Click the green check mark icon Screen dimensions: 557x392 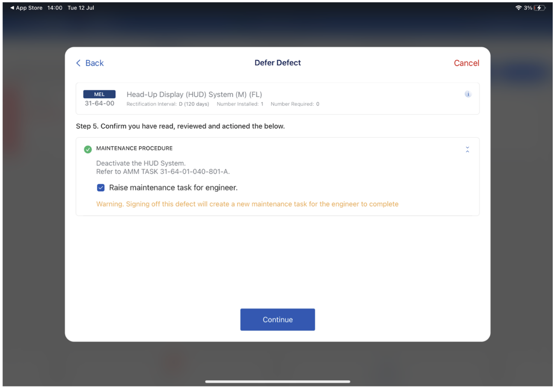88,149
